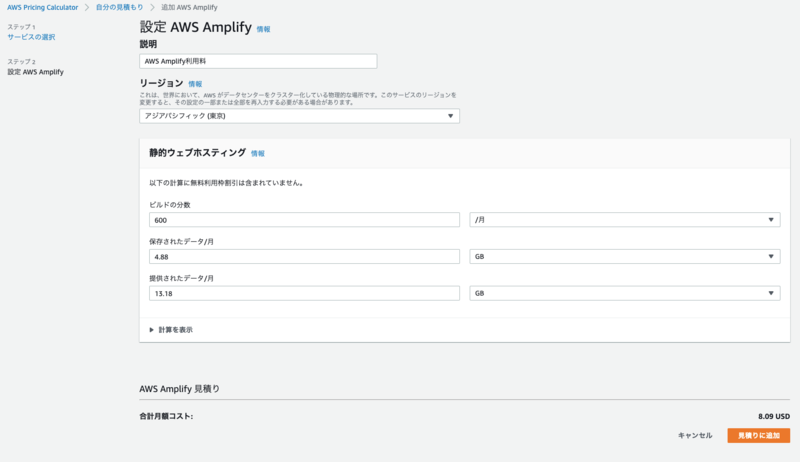Click the ビルドの分数 input with 600
Screen dimensions: 800x462
pyautogui.click(x=305, y=220)
